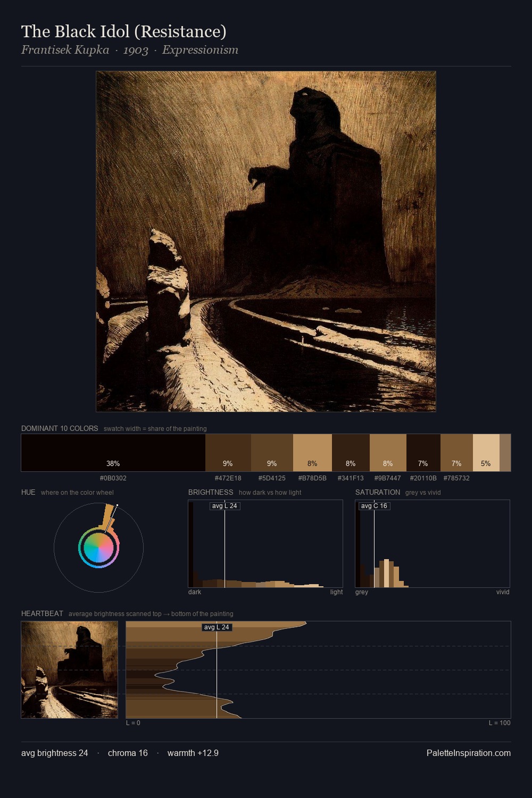
Task: Click the 'DOMINANT 10 COLORS' heading
Action: (60, 428)
